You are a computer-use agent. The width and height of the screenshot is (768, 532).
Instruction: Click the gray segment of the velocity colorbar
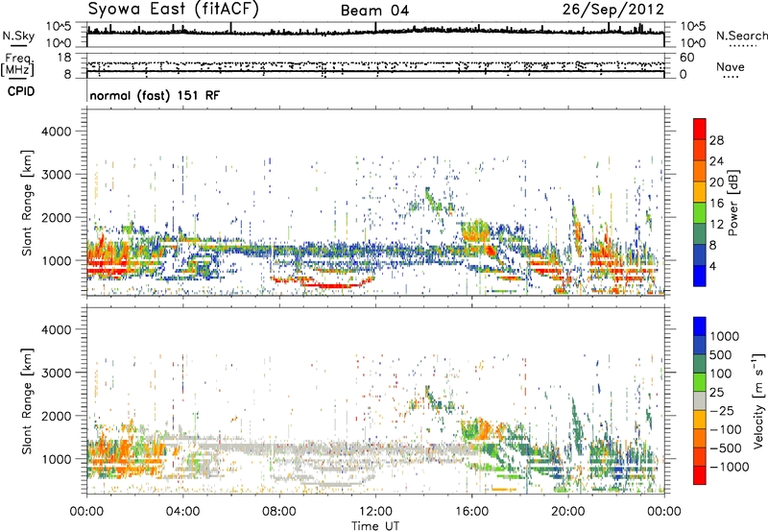(700, 401)
